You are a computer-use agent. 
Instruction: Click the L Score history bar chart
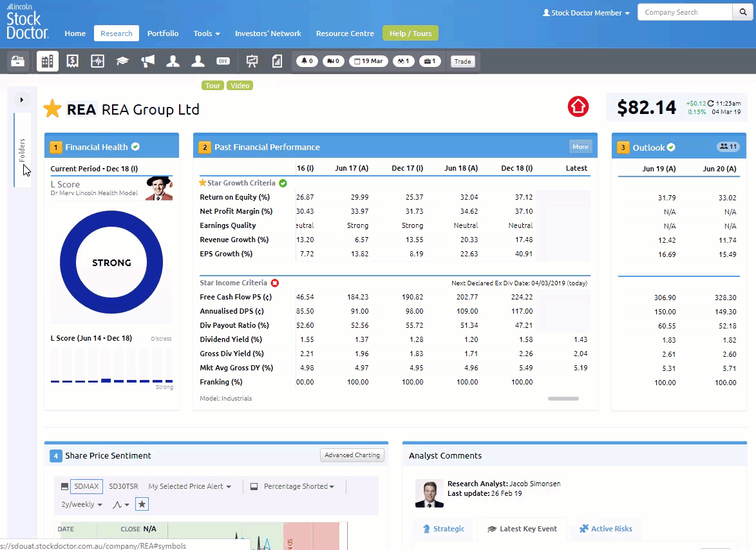point(111,365)
